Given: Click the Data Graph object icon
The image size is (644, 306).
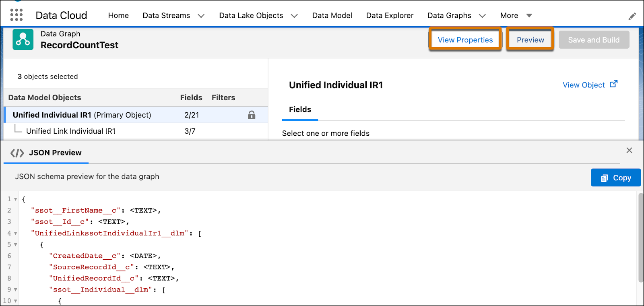Looking at the screenshot, I should tap(23, 39).
